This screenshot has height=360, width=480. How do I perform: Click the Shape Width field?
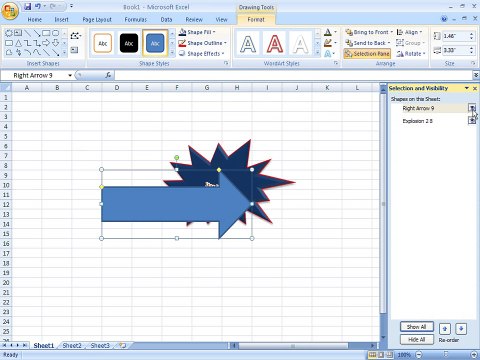[455, 50]
